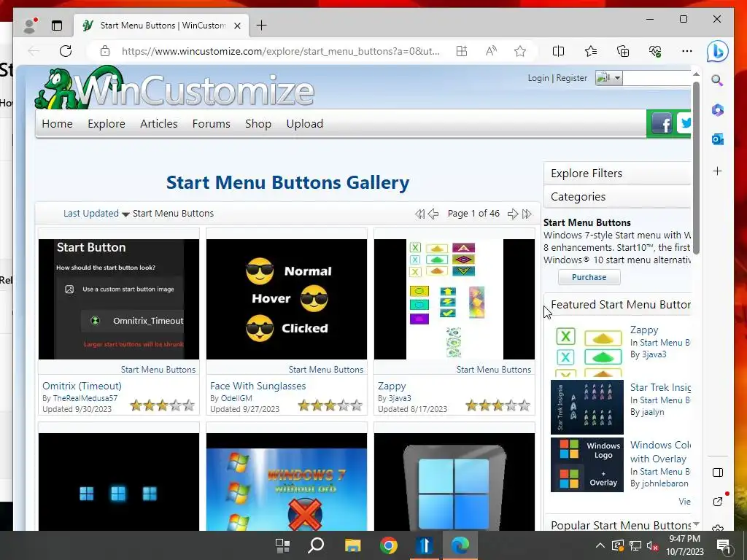Open the sidebar Search icon
The width and height of the screenshot is (747, 560).
pyautogui.click(x=718, y=80)
